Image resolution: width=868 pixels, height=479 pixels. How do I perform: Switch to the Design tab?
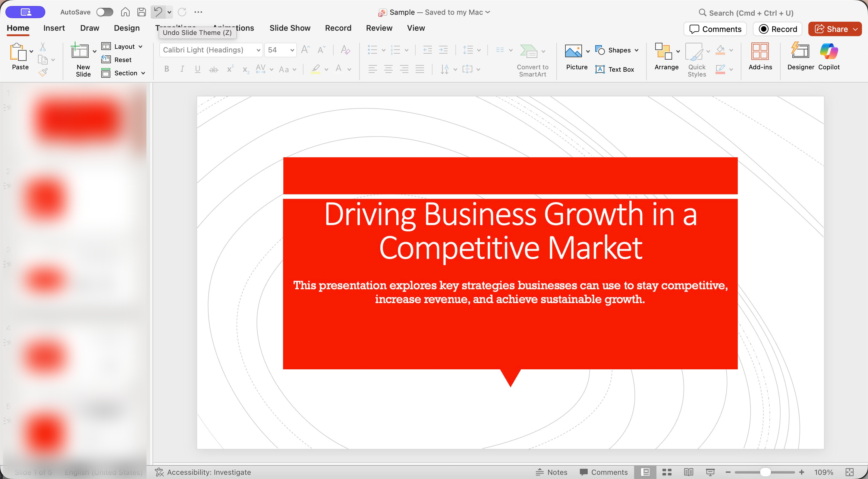[x=126, y=28]
